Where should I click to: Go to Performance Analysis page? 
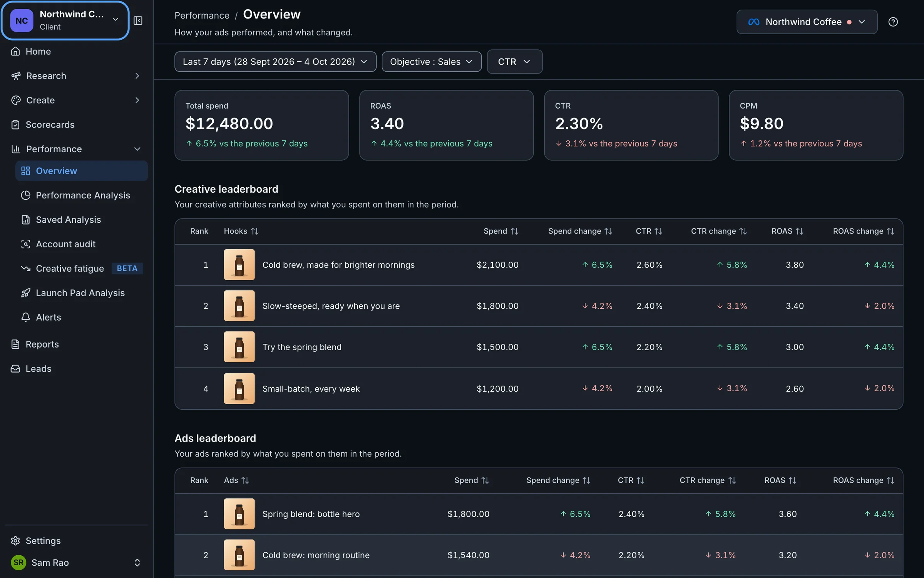pyautogui.click(x=82, y=195)
